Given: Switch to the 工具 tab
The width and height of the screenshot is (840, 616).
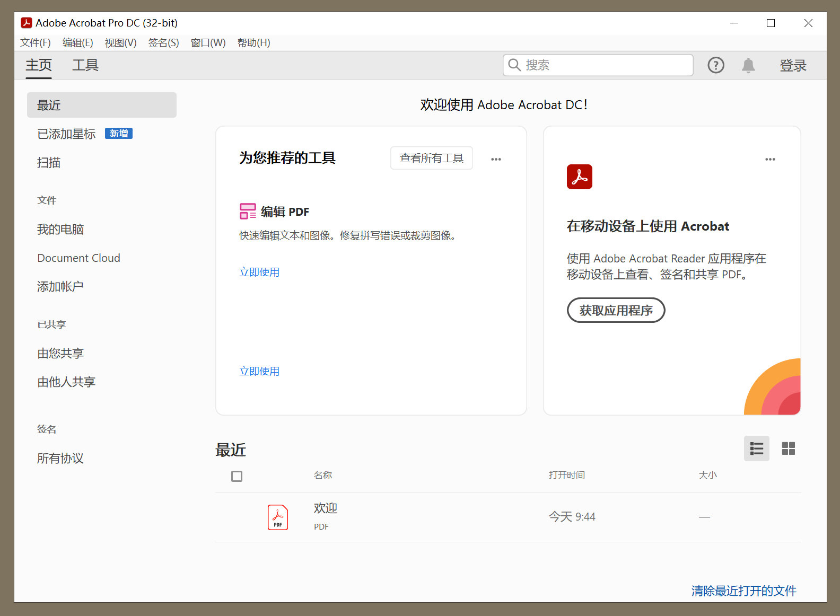Looking at the screenshot, I should pyautogui.click(x=85, y=65).
